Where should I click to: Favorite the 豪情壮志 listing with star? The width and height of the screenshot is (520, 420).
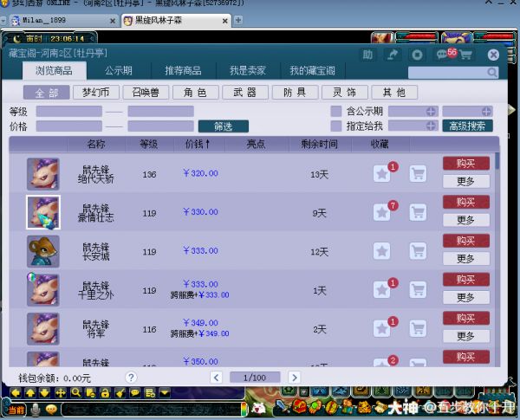(x=382, y=212)
